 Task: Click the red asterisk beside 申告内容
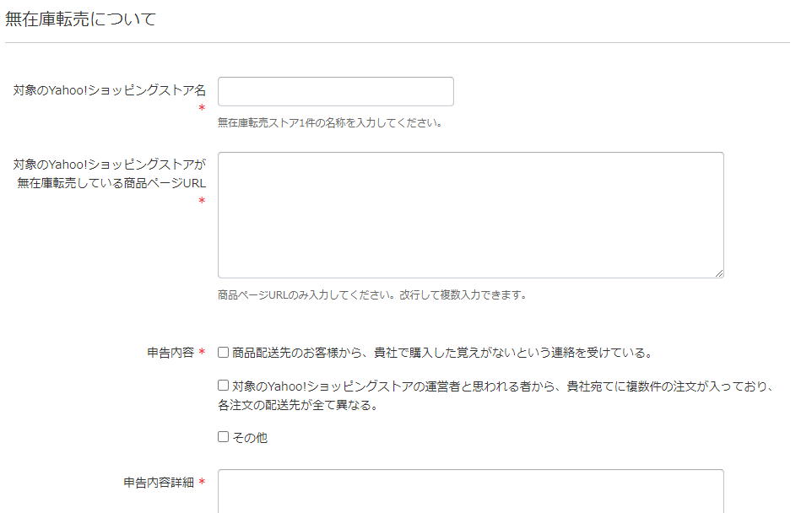[202, 353]
